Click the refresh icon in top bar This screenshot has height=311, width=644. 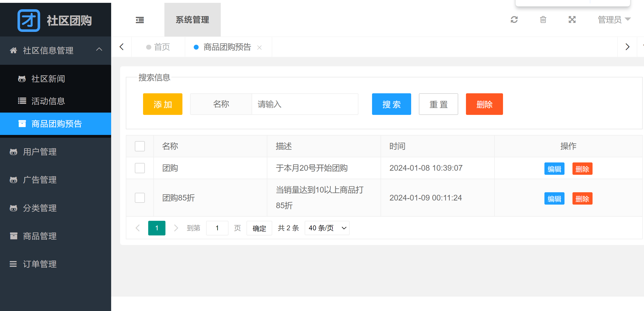(514, 20)
